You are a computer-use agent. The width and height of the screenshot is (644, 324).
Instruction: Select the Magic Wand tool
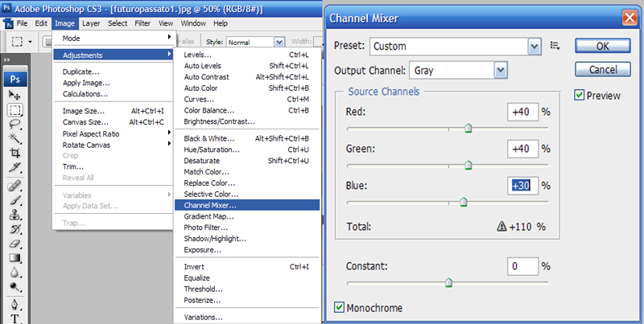pyautogui.click(x=14, y=138)
